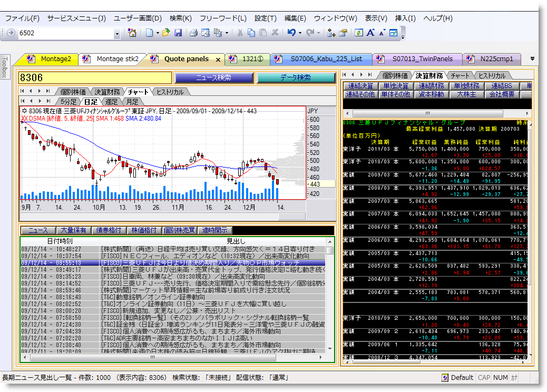Open the 6502 code dropdown arrow
The width and height of the screenshot is (547, 392).
tap(117, 34)
